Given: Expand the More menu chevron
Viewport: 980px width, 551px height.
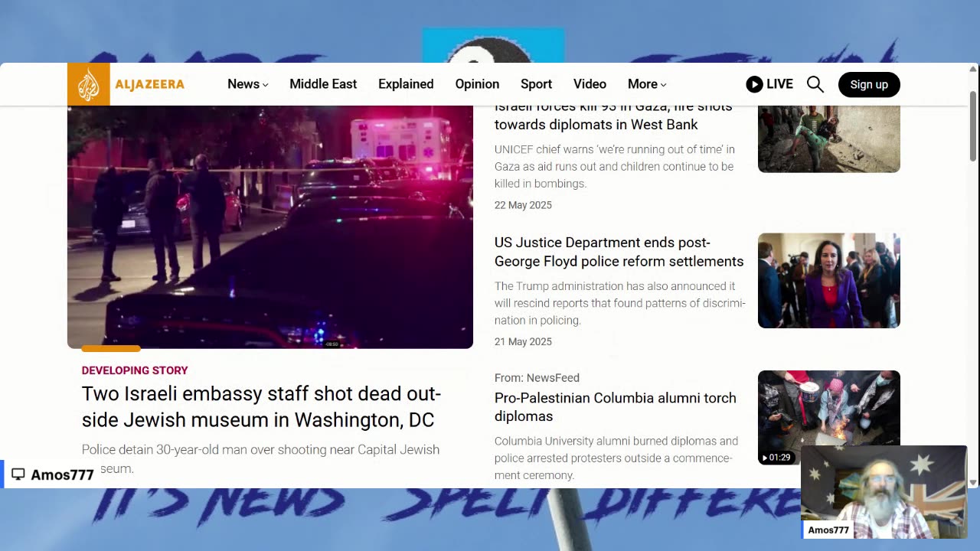Looking at the screenshot, I should [x=664, y=85].
